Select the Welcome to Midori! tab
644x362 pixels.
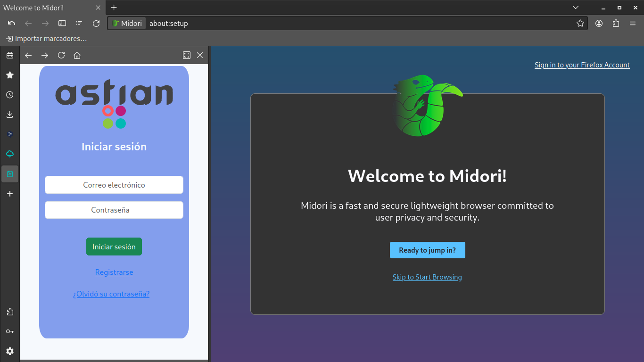(53, 8)
